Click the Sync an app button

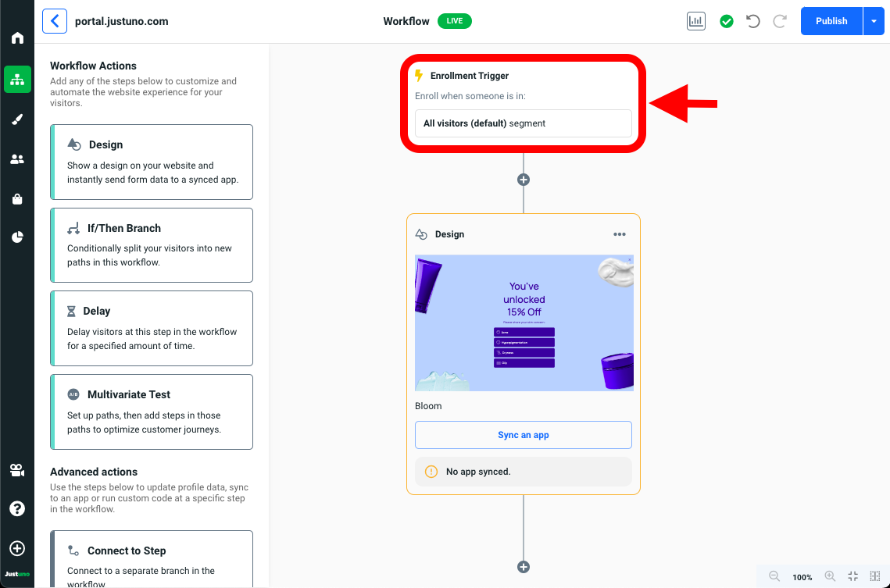tap(523, 435)
